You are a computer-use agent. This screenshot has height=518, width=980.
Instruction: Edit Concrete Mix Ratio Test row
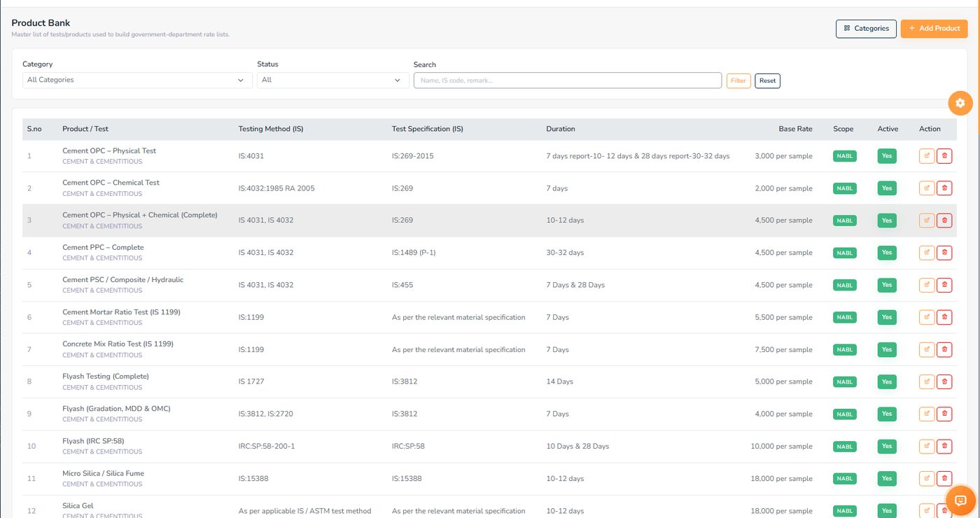tap(927, 349)
